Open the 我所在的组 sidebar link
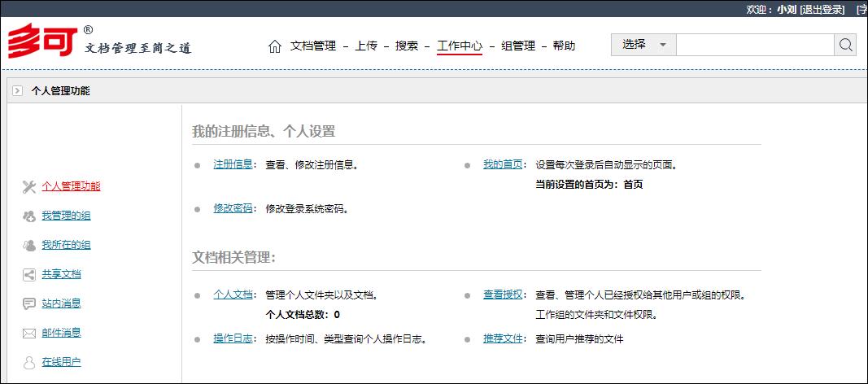Screen dimensions: 868x384 point(66,245)
